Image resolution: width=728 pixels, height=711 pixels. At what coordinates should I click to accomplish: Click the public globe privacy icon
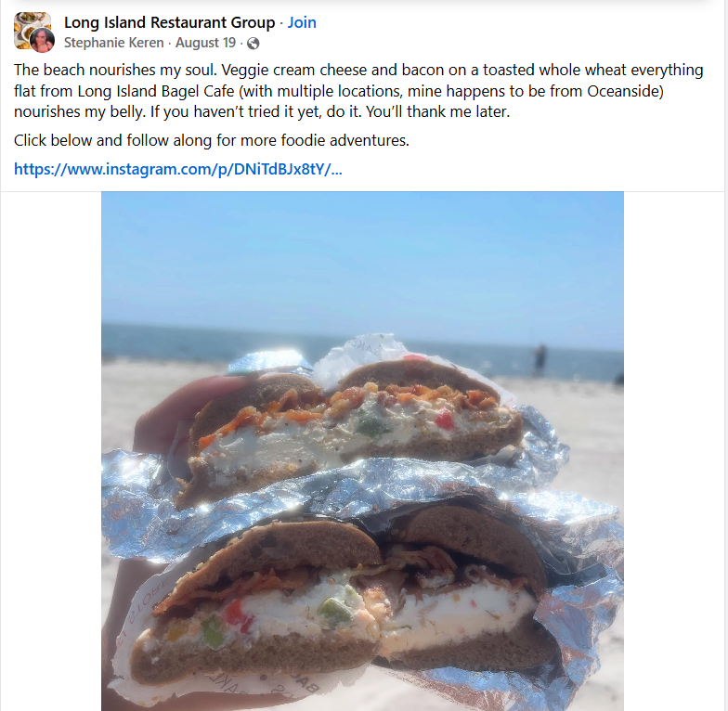click(253, 43)
